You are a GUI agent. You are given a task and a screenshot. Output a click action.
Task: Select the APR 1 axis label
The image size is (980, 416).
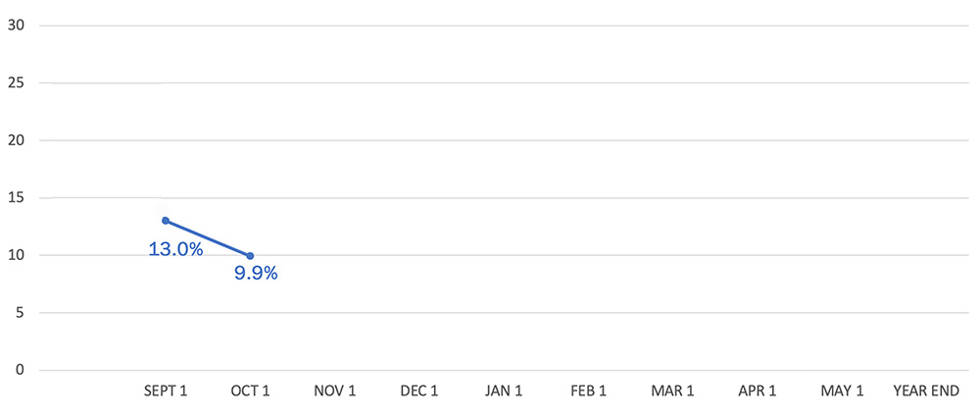click(758, 390)
